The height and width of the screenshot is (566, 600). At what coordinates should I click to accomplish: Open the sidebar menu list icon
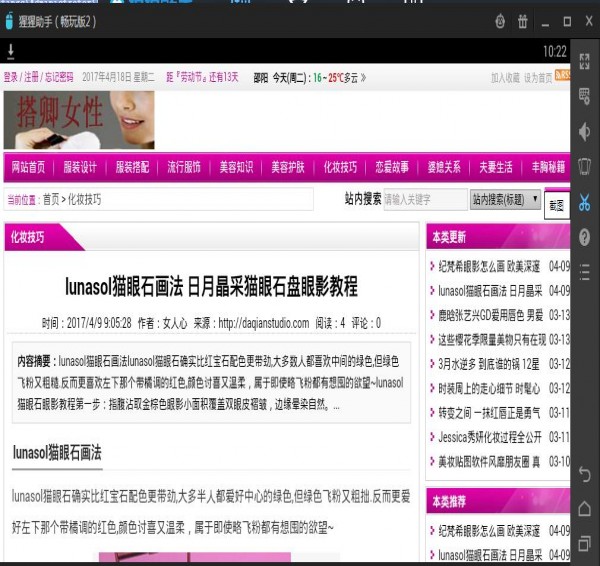tap(584, 272)
